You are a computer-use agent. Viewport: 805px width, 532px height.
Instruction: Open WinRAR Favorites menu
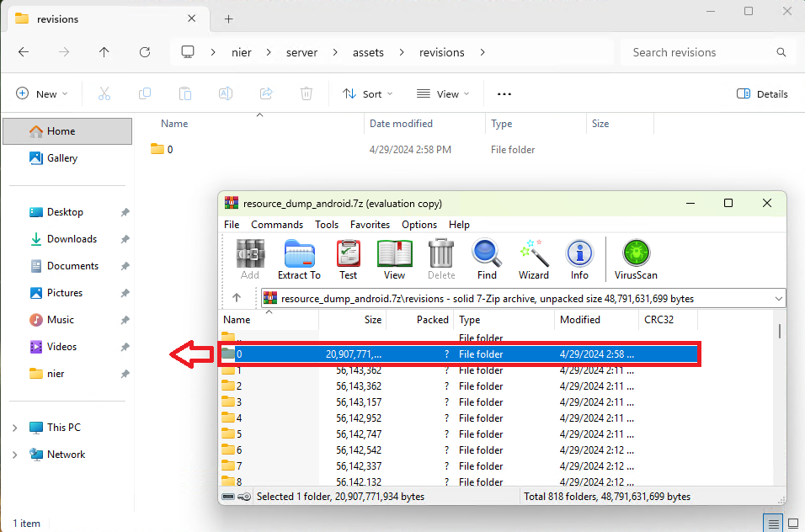[370, 225]
